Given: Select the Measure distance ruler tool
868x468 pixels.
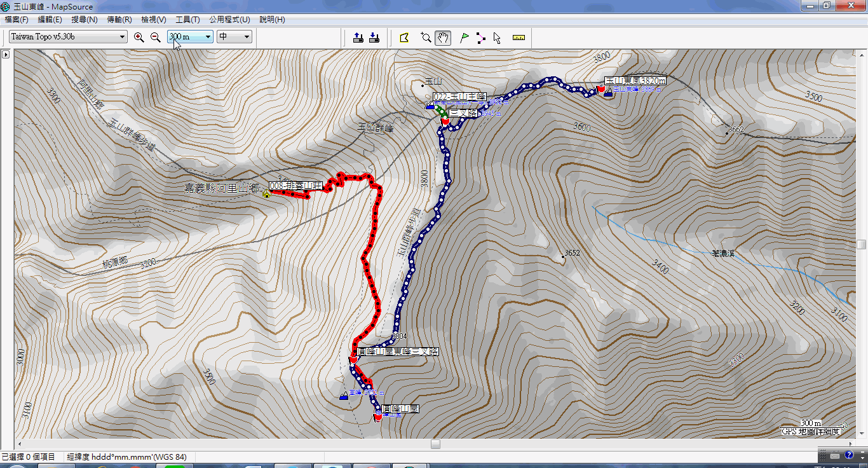Looking at the screenshot, I should 519,38.
